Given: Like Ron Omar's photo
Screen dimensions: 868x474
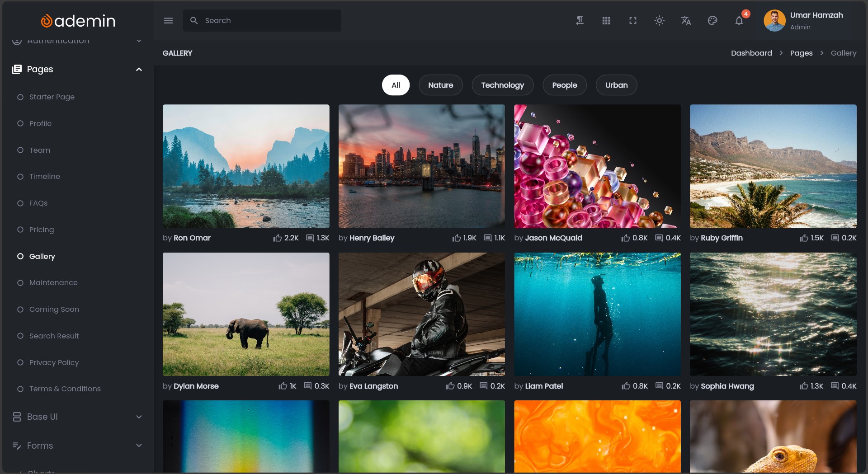Looking at the screenshot, I should click(x=278, y=238).
